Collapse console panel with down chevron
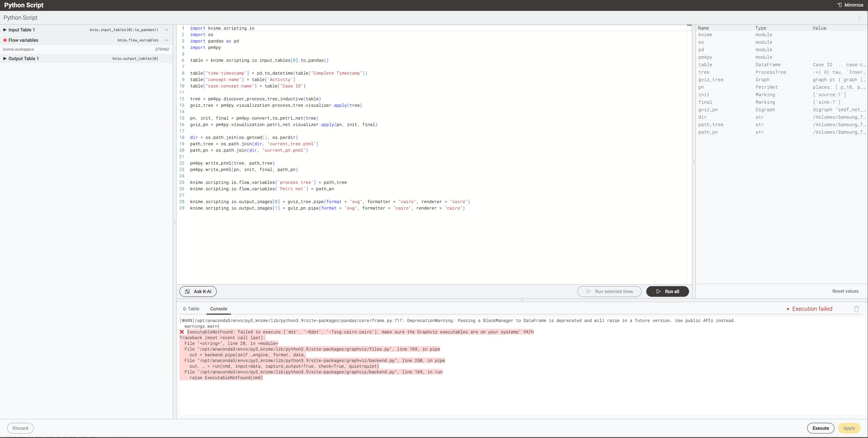The height and width of the screenshot is (438, 868). (522, 300)
